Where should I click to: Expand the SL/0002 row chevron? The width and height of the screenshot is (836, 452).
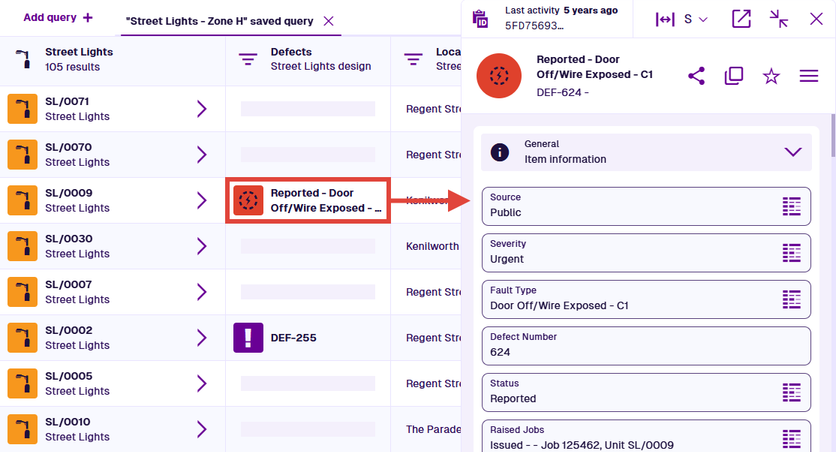point(202,338)
